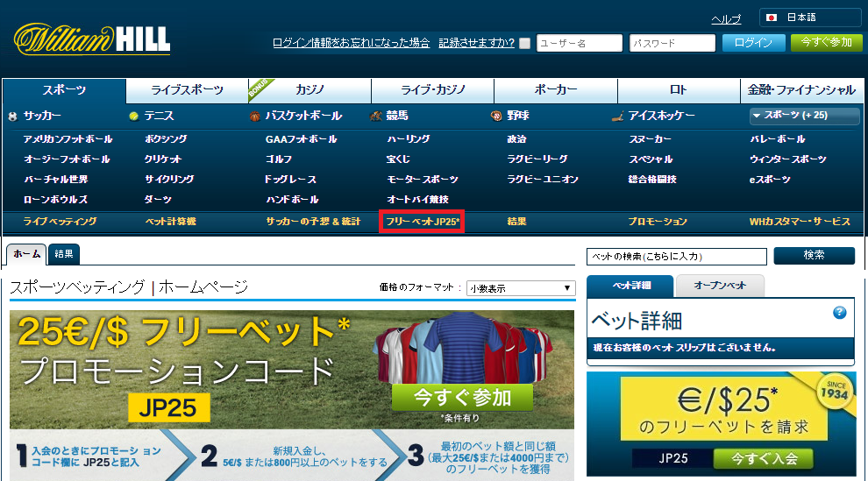Screen dimensions: 868x481
Task: Click the SINCE 1934 badge
Action: [835, 391]
